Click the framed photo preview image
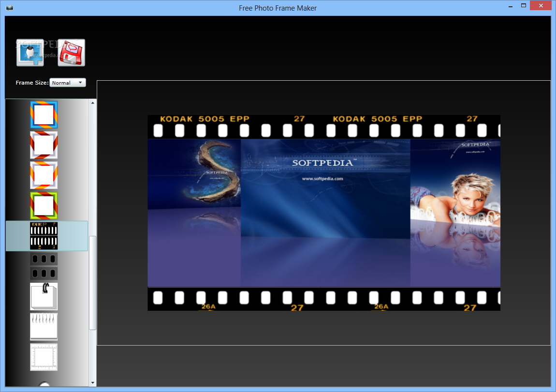Viewport: 556px width, 392px height. coord(323,213)
